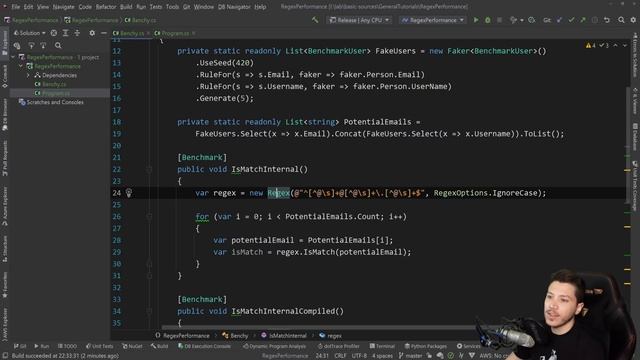Expand the Dependencies node in the tree
This screenshot has height=360, width=640.
pyautogui.click(x=28, y=75)
